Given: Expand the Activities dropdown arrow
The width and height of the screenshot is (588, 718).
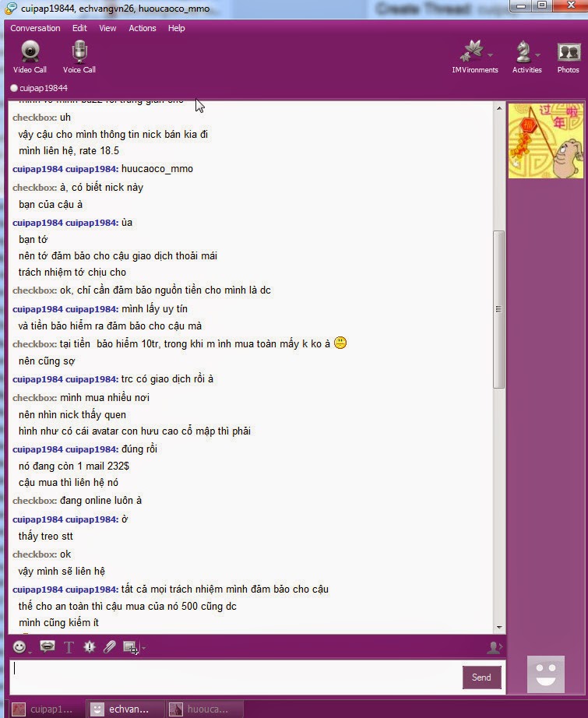Looking at the screenshot, I should [x=537, y=55].
